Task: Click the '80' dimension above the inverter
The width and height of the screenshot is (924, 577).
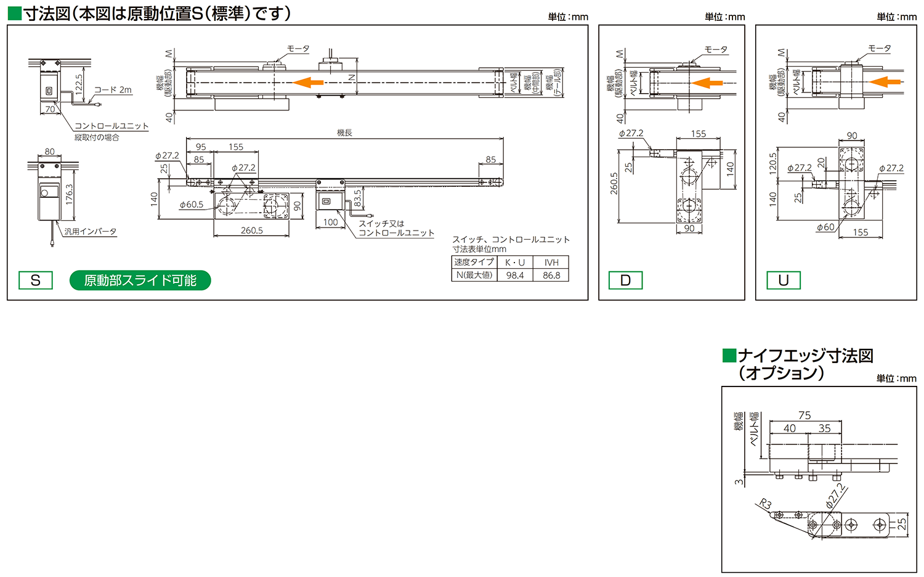Action: [49, 152]
